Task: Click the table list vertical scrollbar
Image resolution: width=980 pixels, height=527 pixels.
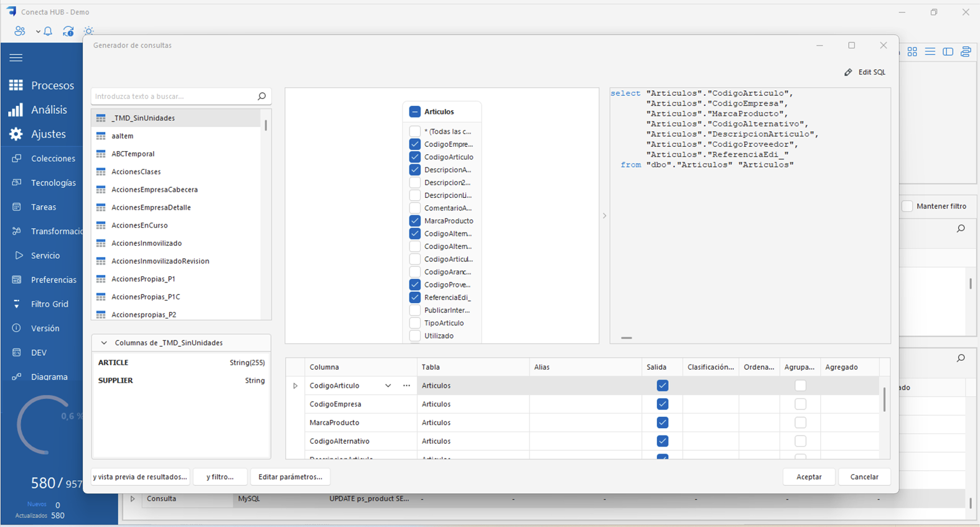Action: click(x=266, y=126)
